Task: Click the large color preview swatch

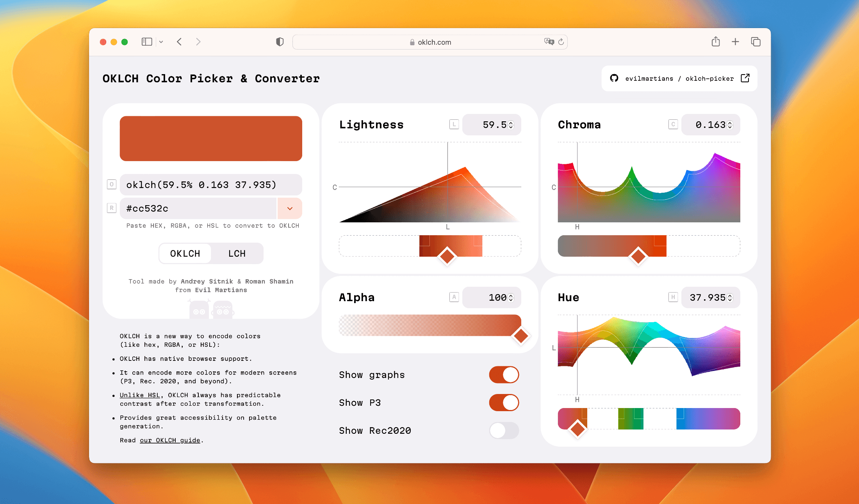Action: click(x=211, y=138)
